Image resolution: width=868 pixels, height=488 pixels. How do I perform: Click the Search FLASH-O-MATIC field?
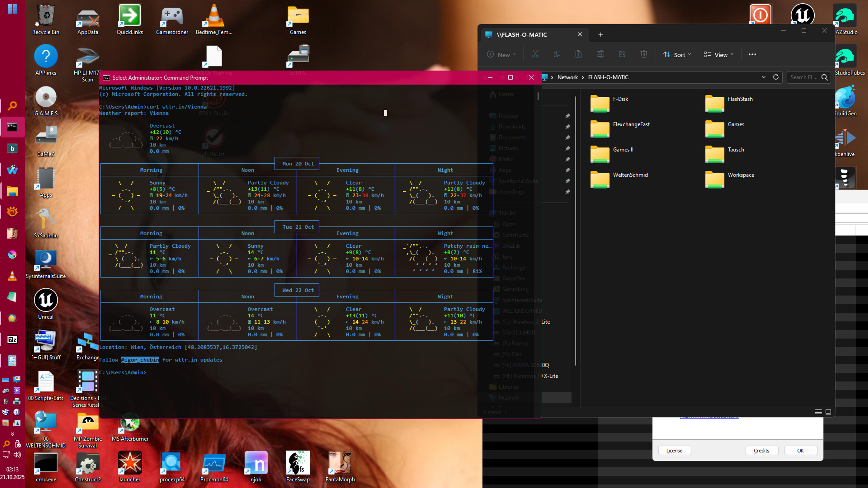(809, 77)
